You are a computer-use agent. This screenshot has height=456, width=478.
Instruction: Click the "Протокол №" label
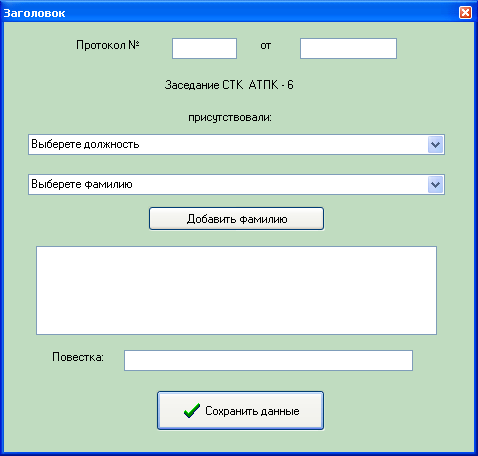[x=108, y=45]
